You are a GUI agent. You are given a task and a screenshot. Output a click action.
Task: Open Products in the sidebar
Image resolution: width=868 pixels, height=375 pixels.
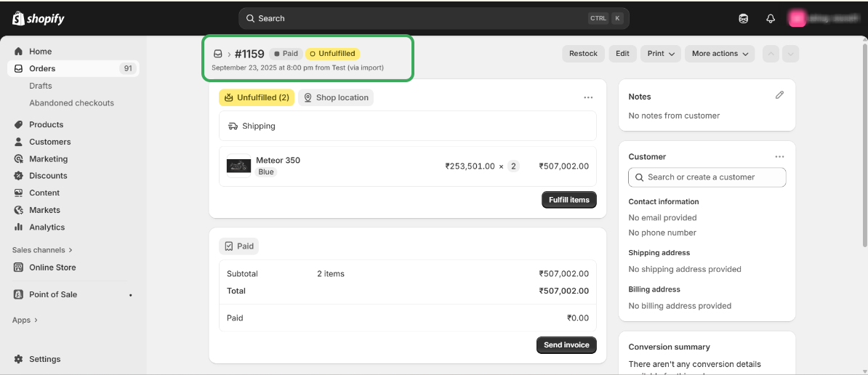(x=46, y=124)
